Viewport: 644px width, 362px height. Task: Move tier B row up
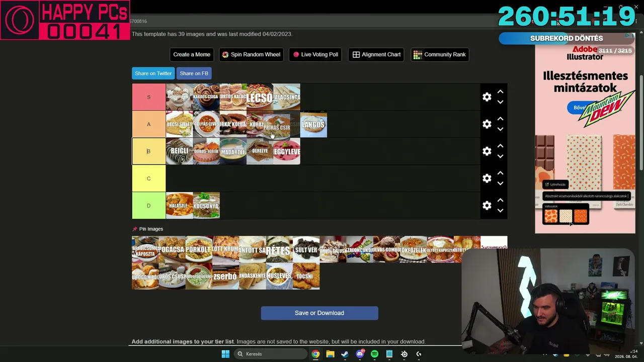coord(500,146)
